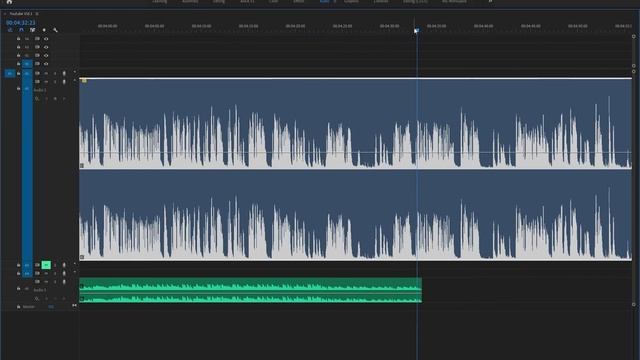The height and width of the screenshot is (360, 640).
Task: Add a marker using timeline marker icon
Action: point(44,30)
